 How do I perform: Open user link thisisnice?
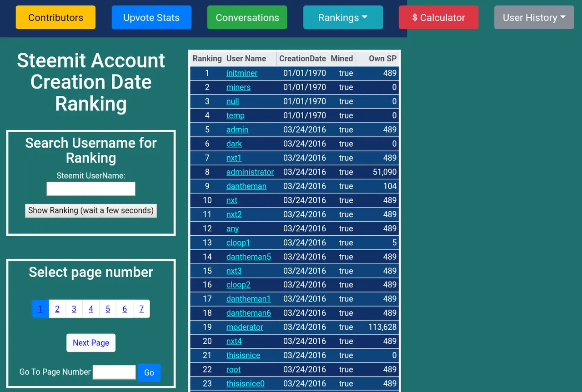point(243,355)
